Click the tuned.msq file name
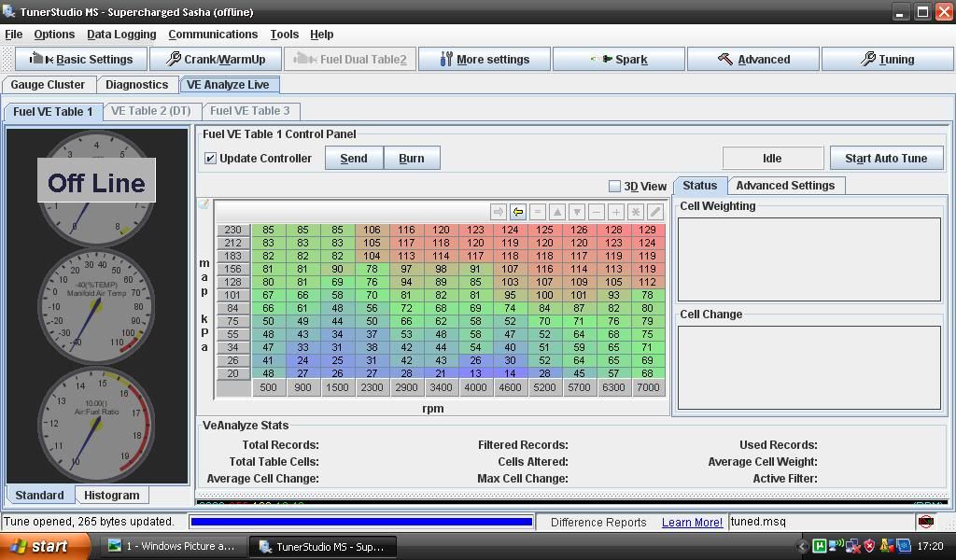This screenshot has width=956, height=560. click(x=758, y=522)
